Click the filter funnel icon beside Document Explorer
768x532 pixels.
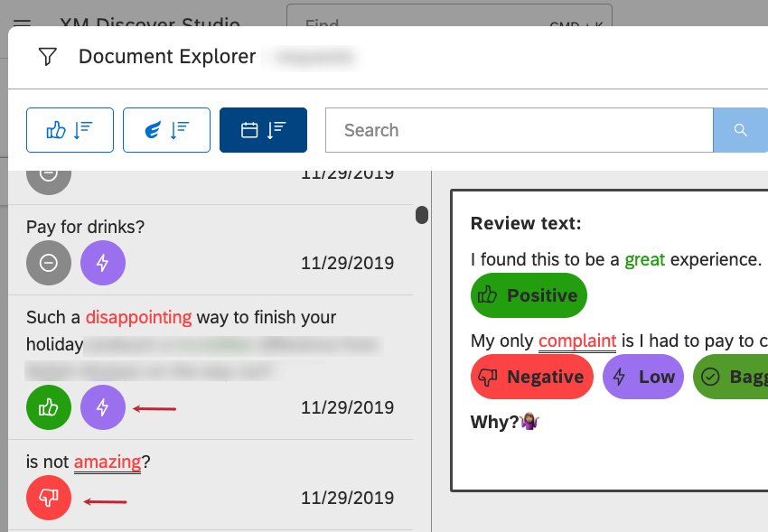point(47,57)
